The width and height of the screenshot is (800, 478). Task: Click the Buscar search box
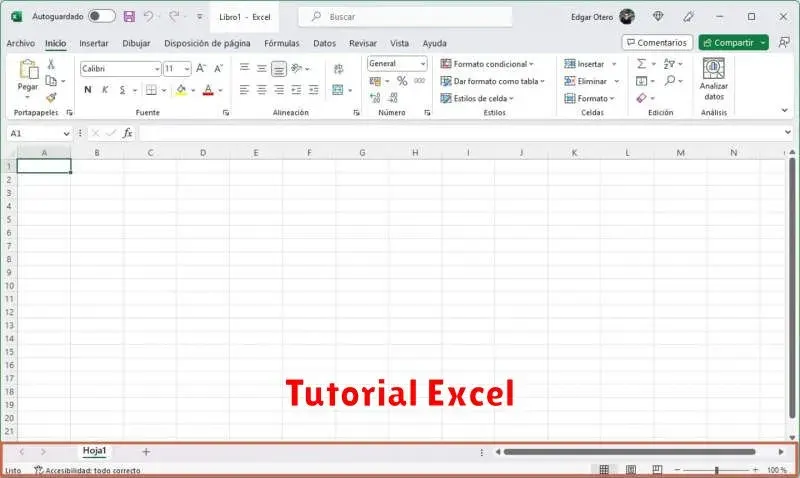pos(406,17)
